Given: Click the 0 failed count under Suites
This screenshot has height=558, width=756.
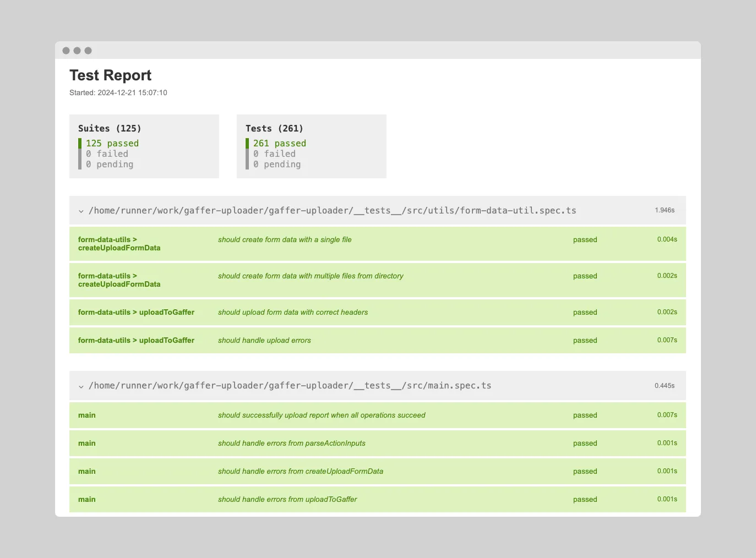Looking at the screenshot, I should [107, 154].
